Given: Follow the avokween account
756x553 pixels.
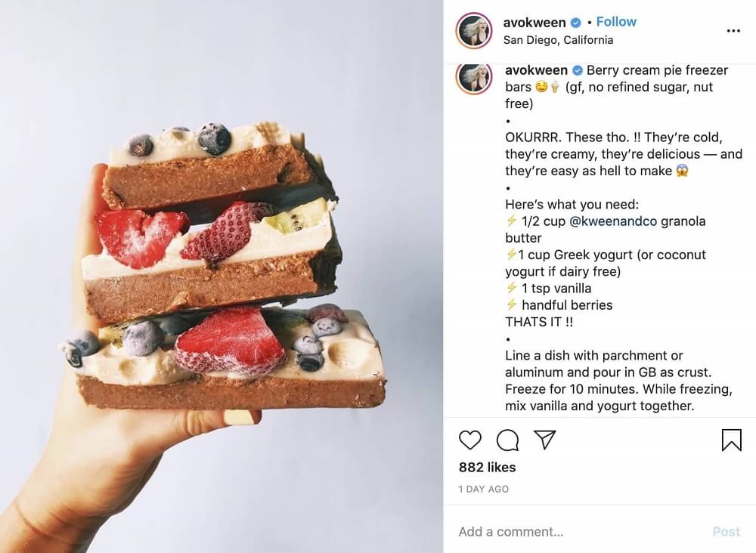Looking at the screenshot, I should pos(616,22).
